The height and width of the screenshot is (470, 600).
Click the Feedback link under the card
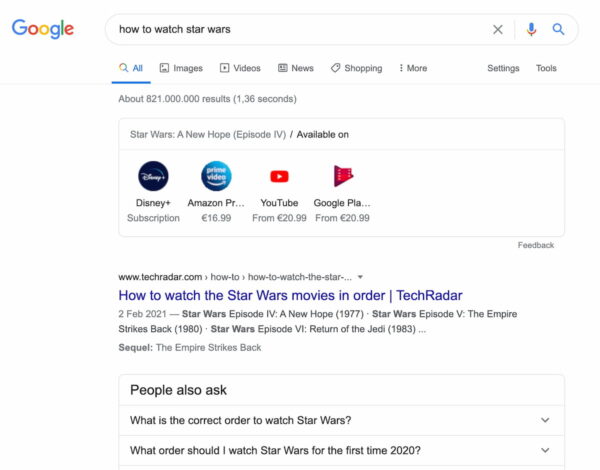tap(536, 245)
